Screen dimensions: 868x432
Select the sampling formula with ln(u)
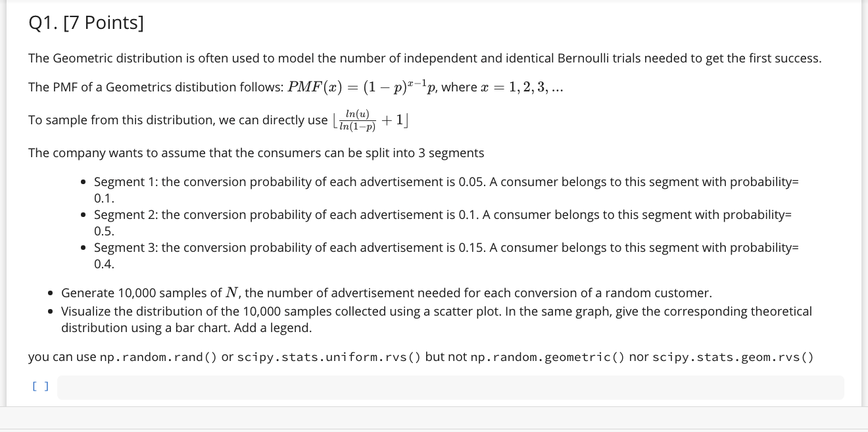[x=367, y=120]
